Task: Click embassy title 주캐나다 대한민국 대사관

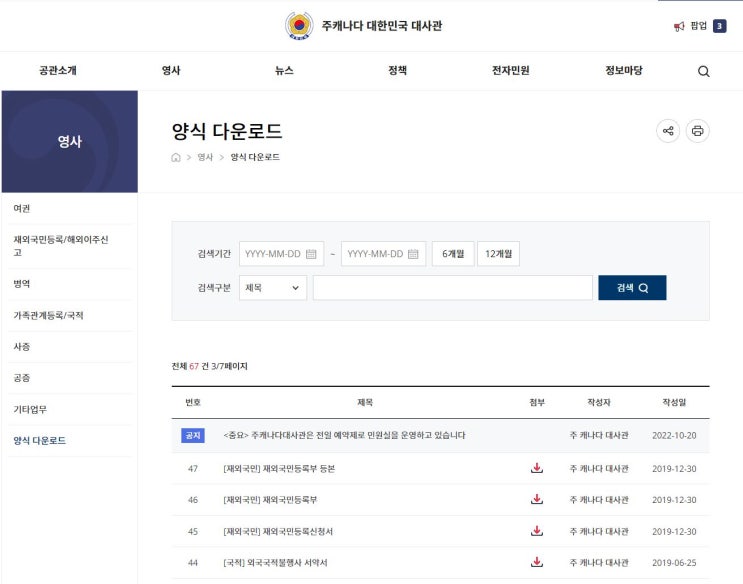Action: tap(382, 26)
